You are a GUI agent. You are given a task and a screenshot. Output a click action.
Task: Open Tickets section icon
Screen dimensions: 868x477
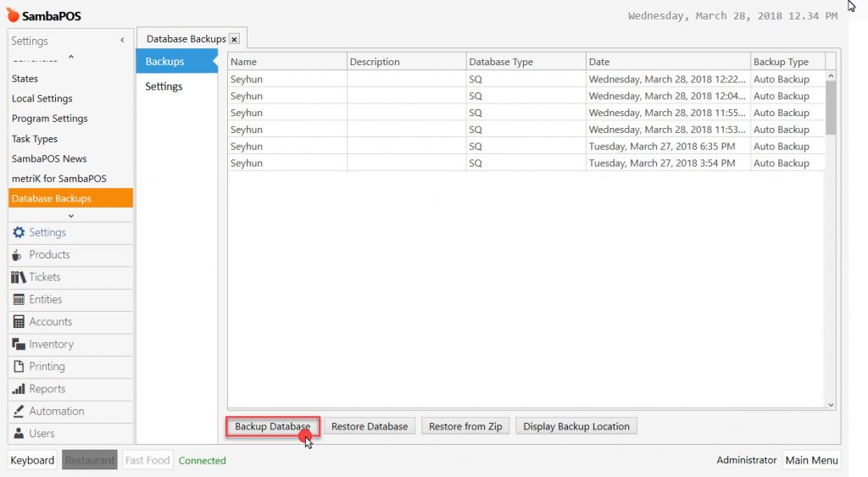[19, 277]
